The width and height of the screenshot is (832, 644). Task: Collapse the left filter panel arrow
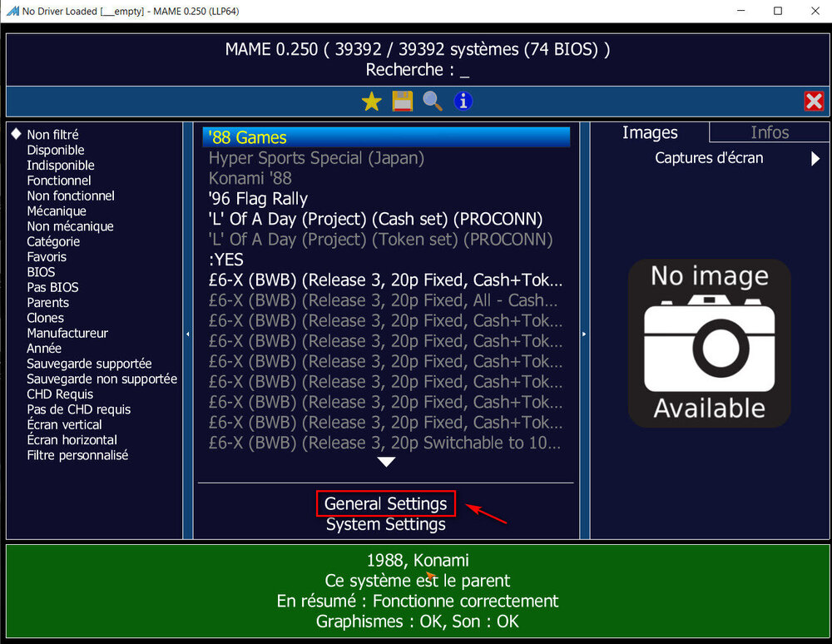[187, 334]
